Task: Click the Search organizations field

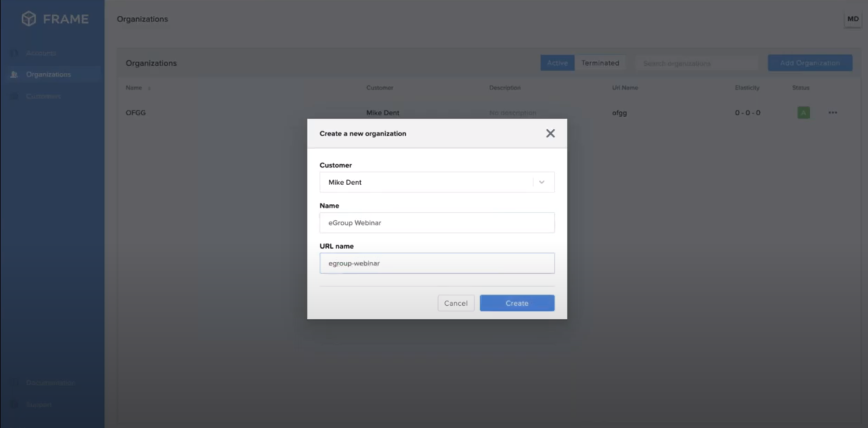Action: point(697,63)
